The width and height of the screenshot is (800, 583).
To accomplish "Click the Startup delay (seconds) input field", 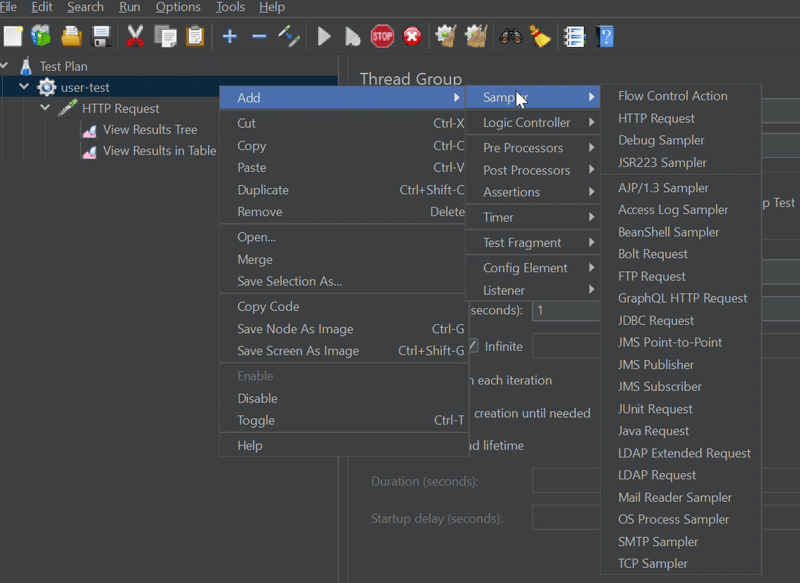I will [566, 518].
